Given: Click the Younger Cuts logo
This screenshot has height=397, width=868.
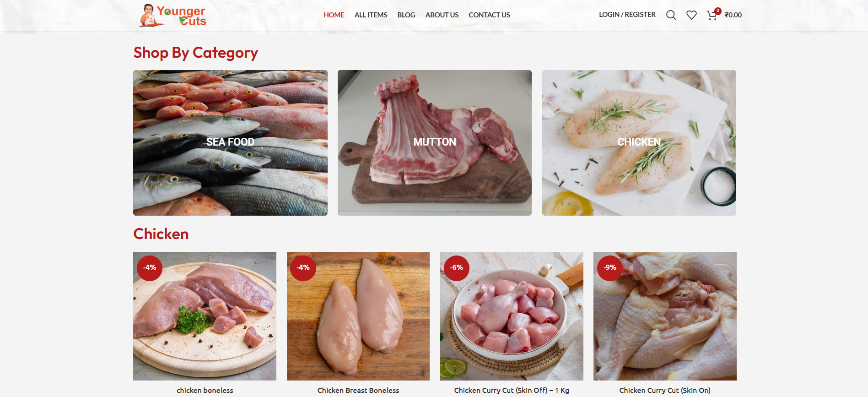Looking at the screenshot, I should (x=173, y=15).
